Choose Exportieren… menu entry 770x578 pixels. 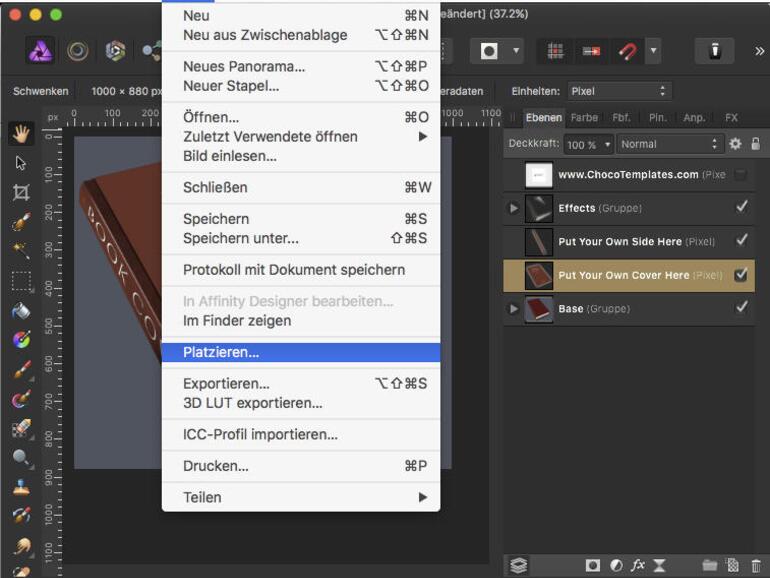226,383
